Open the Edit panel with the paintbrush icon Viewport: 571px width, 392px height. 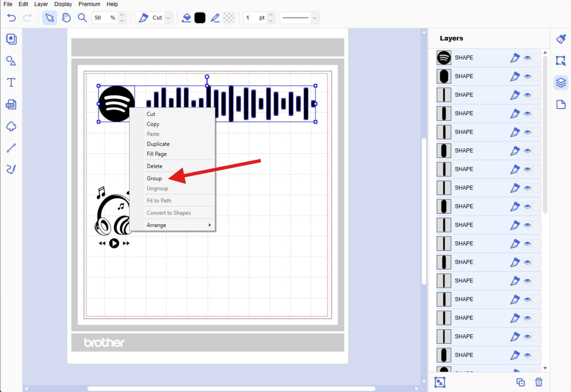point(561,39)
